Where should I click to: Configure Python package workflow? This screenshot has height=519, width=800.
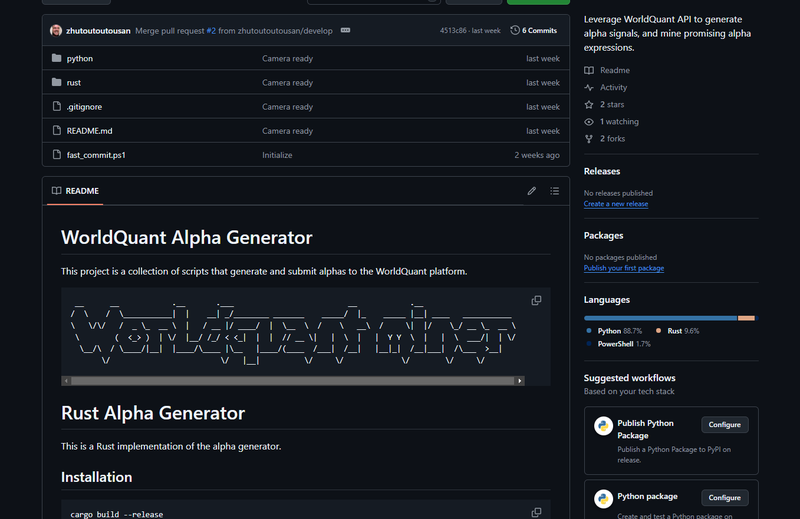tap(724, 498)
